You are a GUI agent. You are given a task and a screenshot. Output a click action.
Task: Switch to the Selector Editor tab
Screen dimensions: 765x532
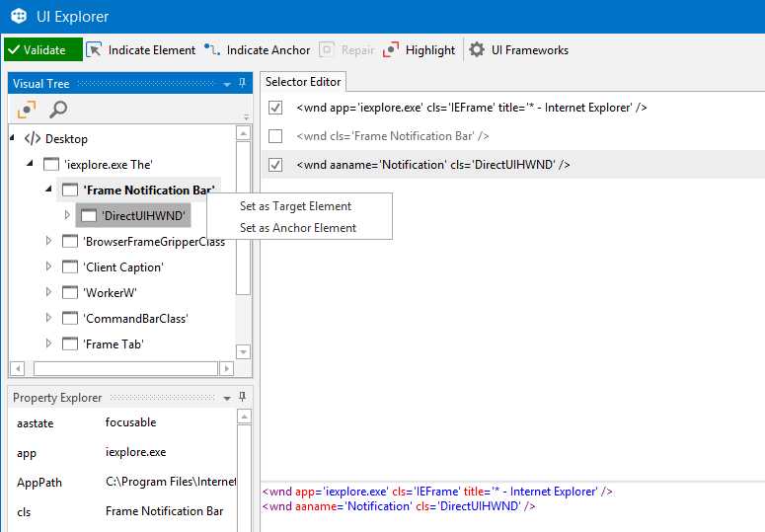click(x=303, y=82)
